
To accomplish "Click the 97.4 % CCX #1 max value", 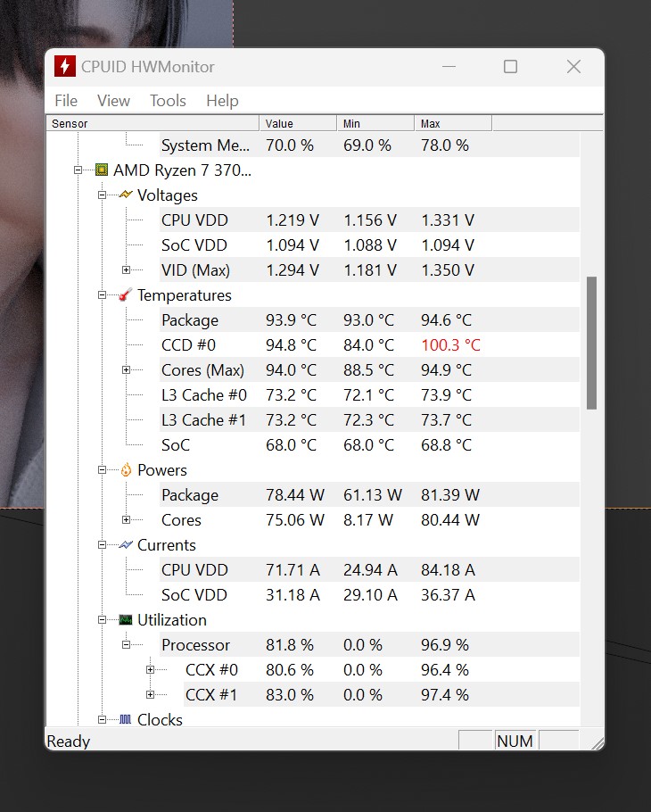I will 445,694.
